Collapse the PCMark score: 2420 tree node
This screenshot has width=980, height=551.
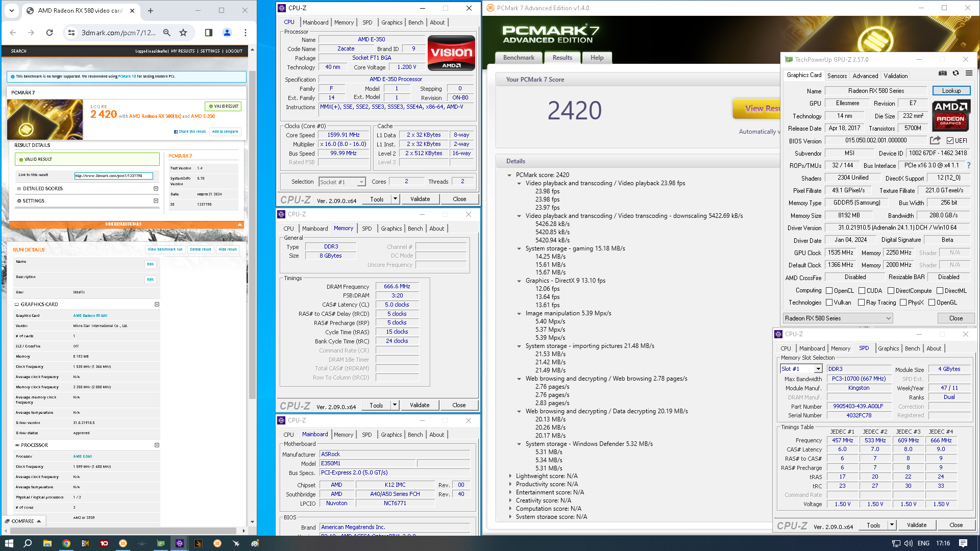pyautogui.click(x=509, y=175)
